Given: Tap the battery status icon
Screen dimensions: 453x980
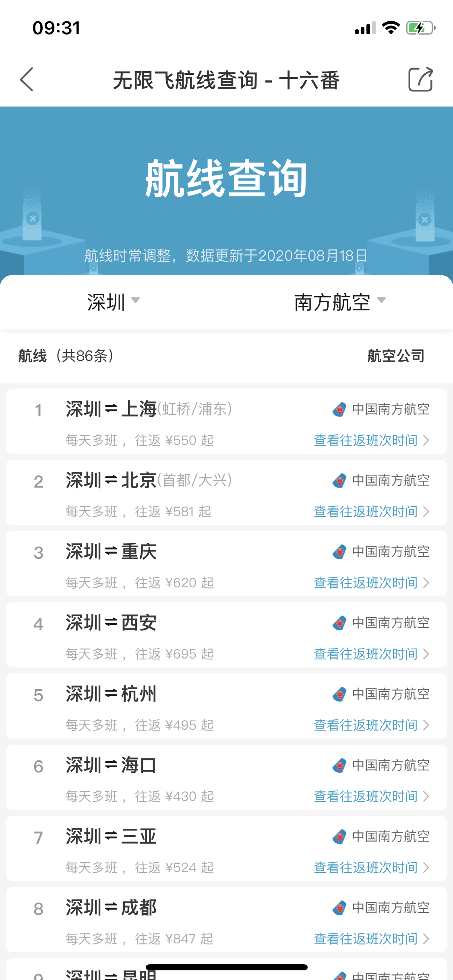Looking at the screenshot, I should click(421, 28).
